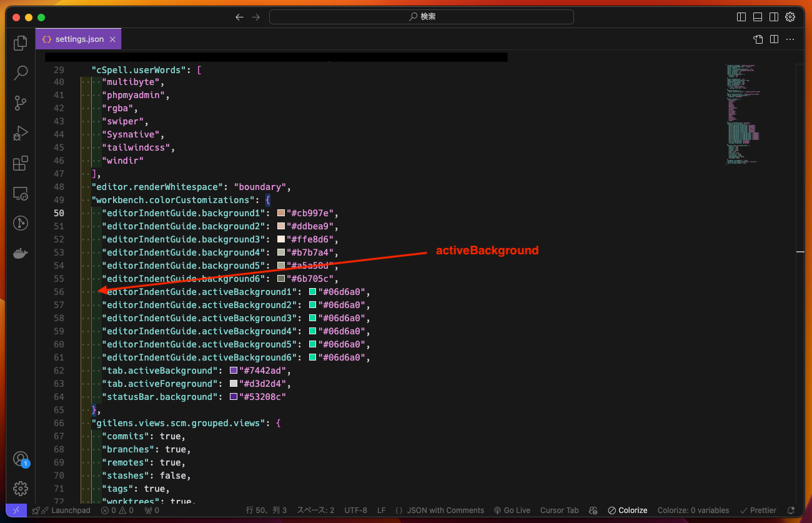Click the "cSpell.userWords" key text
The height and width of the screenshot is (523, 812).
click(x=139, y=70)
